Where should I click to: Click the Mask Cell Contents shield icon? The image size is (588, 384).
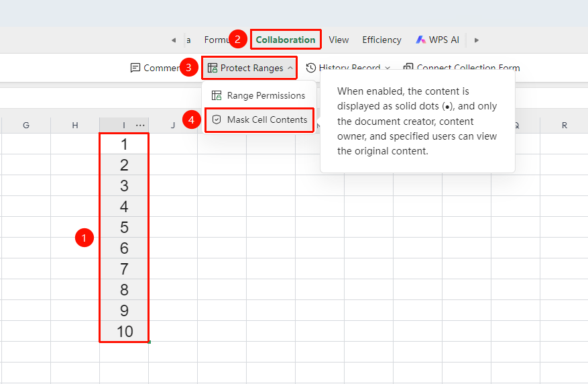click(217, 119)
